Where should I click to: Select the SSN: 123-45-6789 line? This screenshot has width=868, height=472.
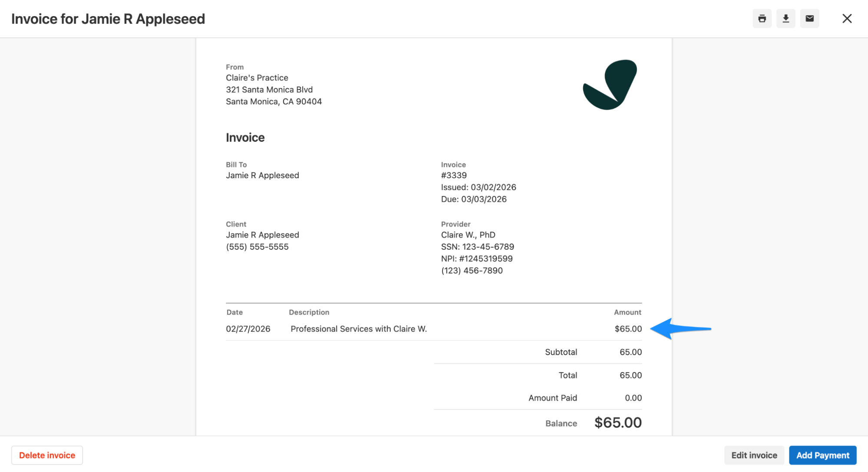coord(478,247)
